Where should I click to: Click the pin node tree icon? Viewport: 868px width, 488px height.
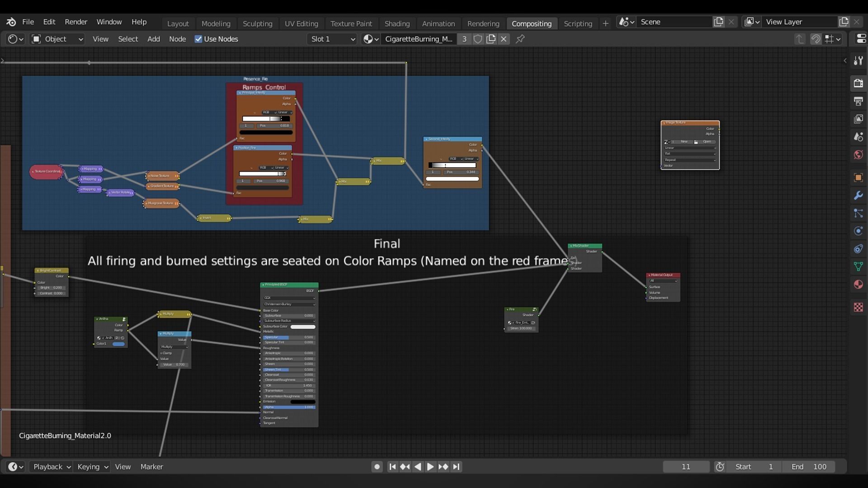click(520, 39)
